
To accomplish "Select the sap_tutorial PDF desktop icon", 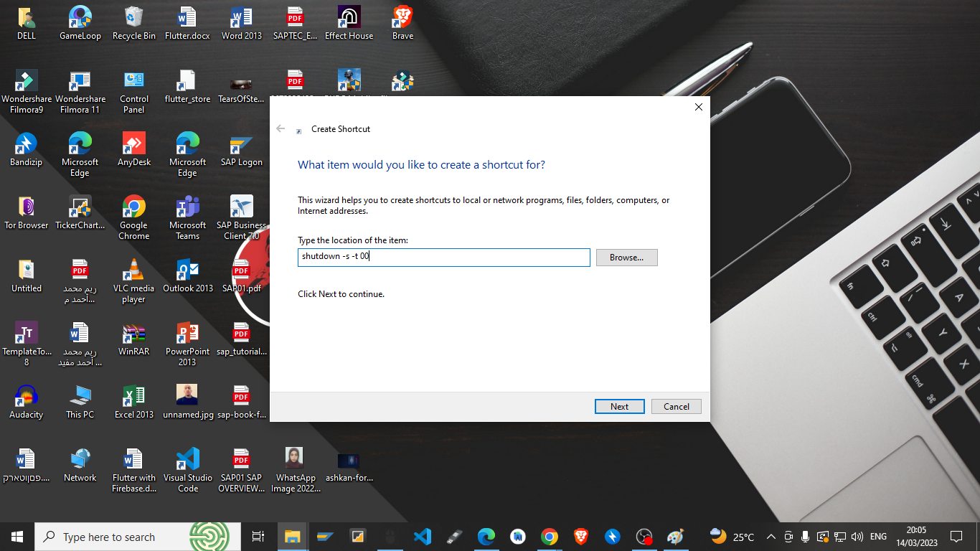I will [242, 339].
